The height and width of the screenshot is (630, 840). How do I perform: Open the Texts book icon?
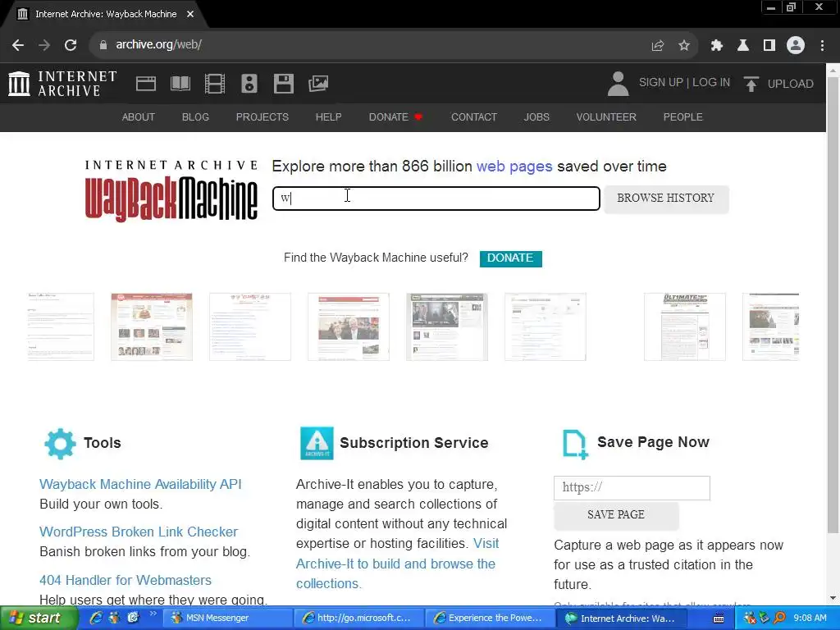180,84
